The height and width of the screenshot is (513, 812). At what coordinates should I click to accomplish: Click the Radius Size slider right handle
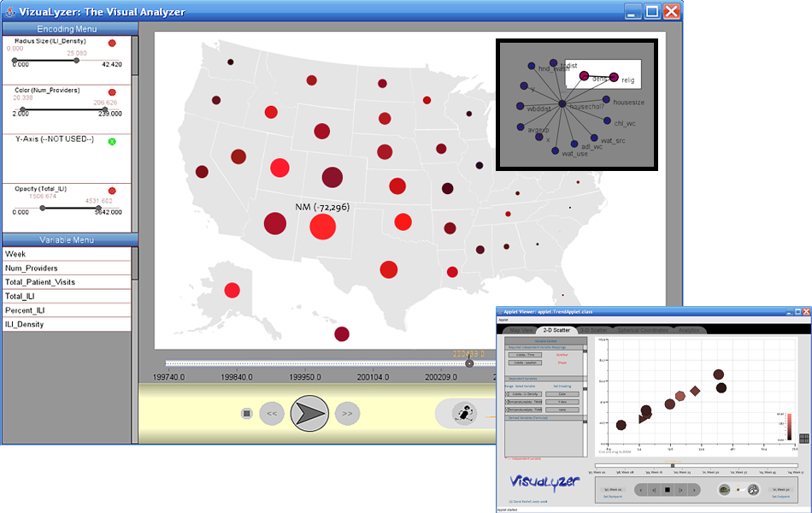click(x=77, y=60)
